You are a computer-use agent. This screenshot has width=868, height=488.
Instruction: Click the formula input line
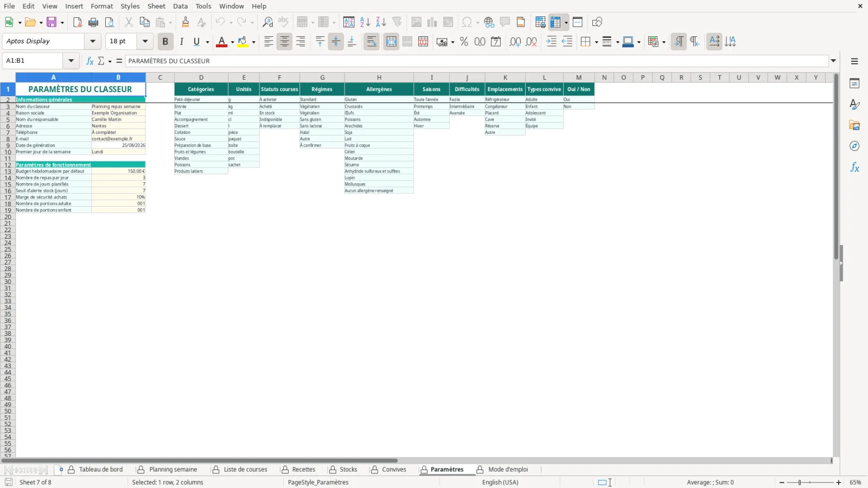click(477, 61)
